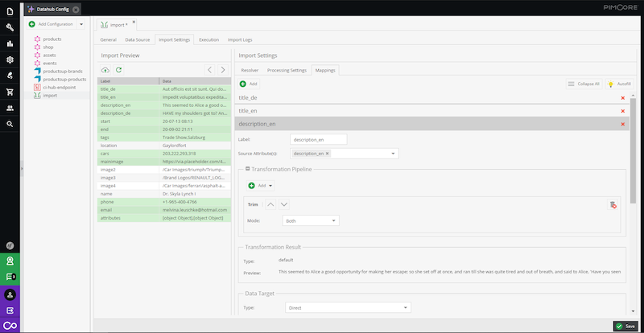Open the Resolver sub-tab
This screenshot has width=644, height=333.
(x=250, y=70)
